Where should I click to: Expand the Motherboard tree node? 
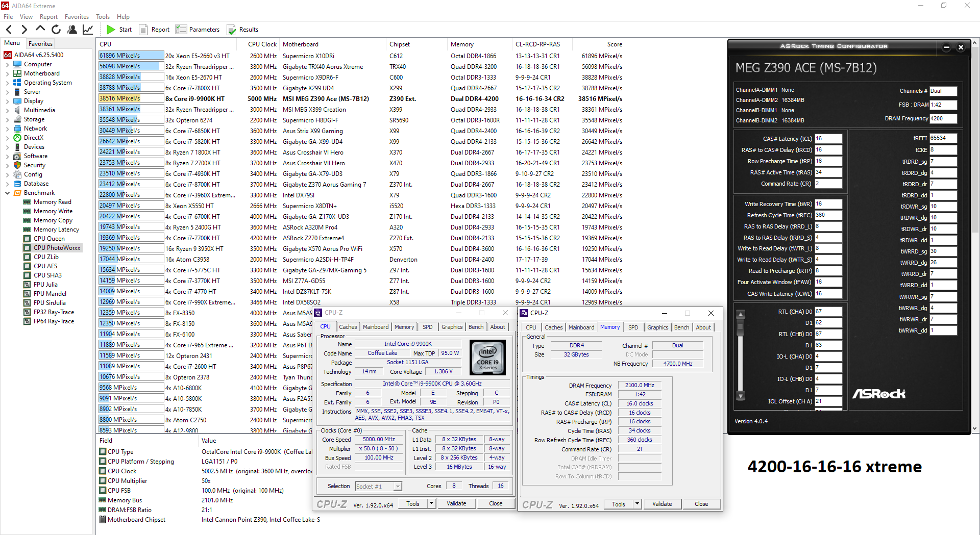tap(7, 73)
